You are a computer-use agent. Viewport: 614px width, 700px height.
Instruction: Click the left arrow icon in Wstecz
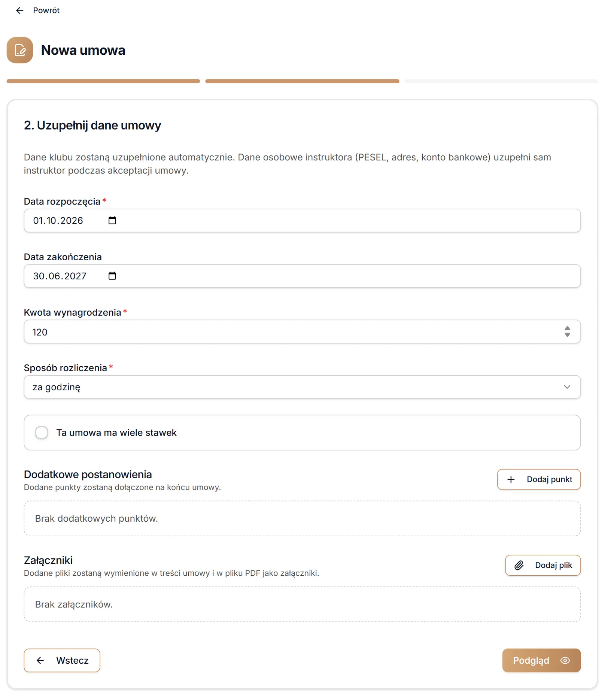pos(40,660)
